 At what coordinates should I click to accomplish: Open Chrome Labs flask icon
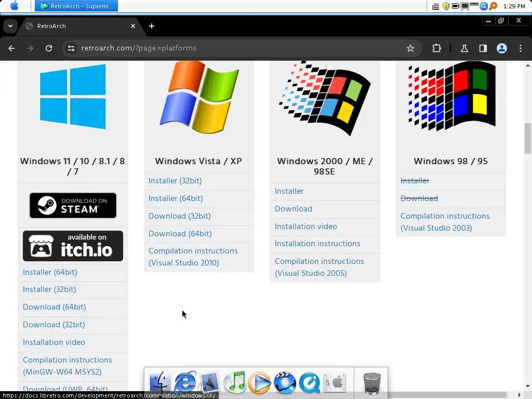pyautogui.click(x=464, y=48)
